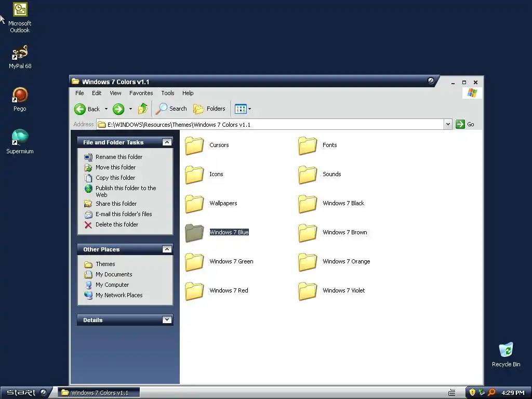This screenshot has height=399, width=532.
Task: Click the Windows flag logo throbber
Action: [x=472, y=93]
